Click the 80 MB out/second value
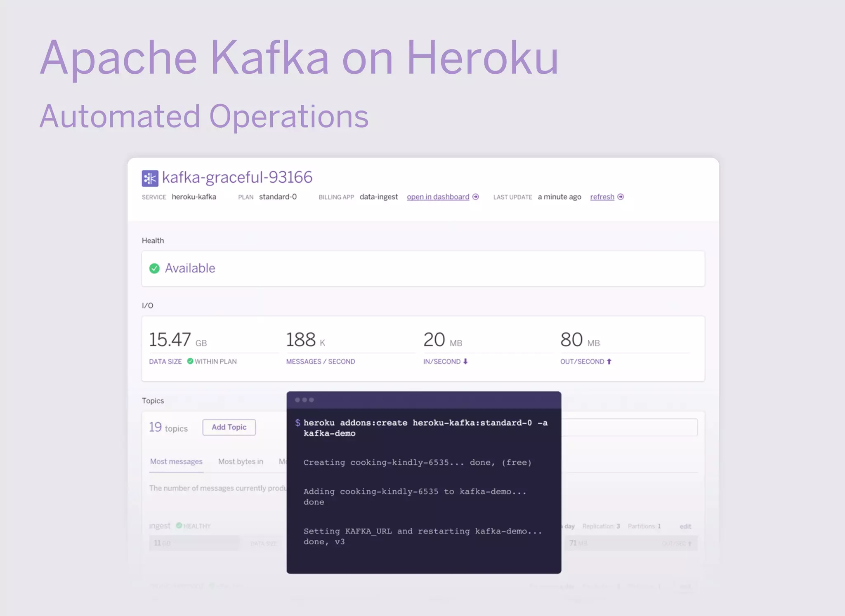This screenshot has width=845, height=616. (580, 340)
